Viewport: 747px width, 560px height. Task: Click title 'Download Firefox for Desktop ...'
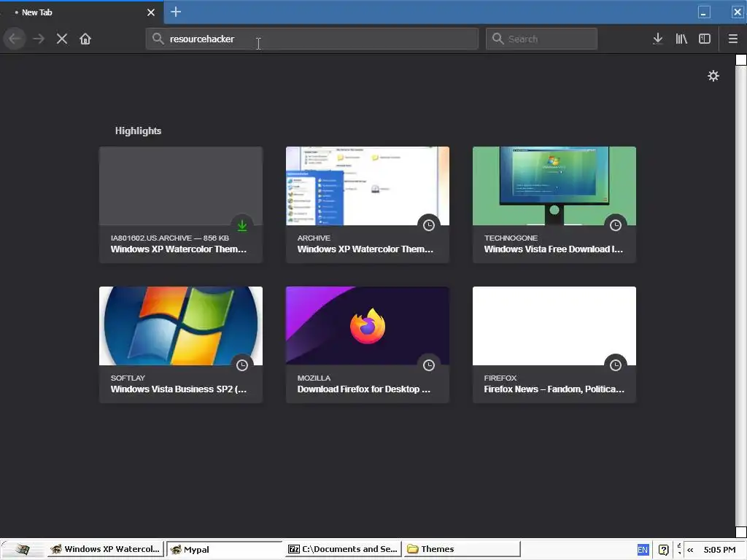(x=363, y=389)
